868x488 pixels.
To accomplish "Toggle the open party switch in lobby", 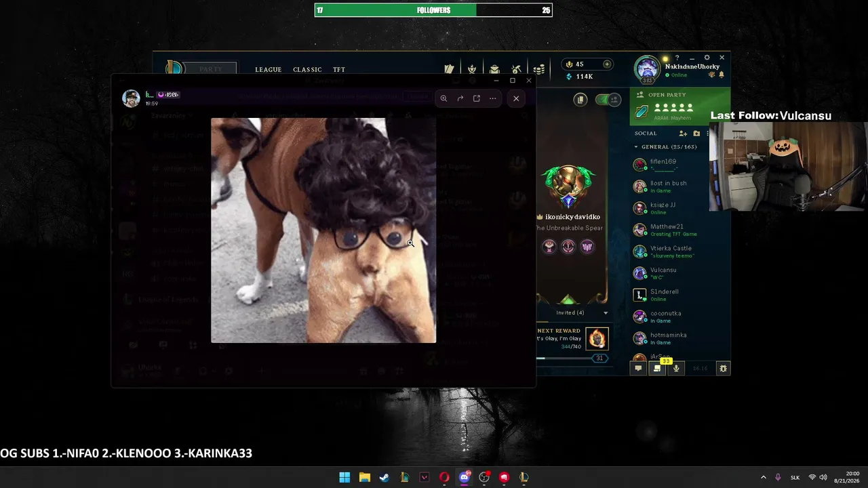I will [608, 100].
